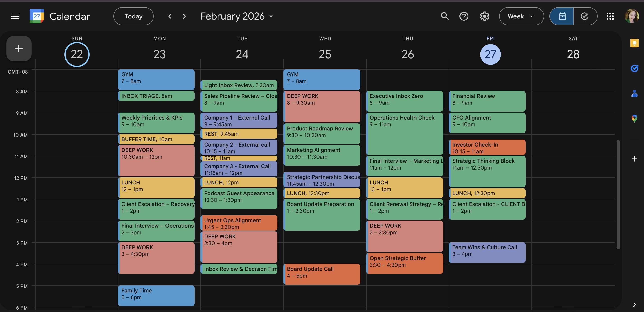Click the Today button
The width and height of the screenshot is (644, 312).
click(x=133, y=16)
